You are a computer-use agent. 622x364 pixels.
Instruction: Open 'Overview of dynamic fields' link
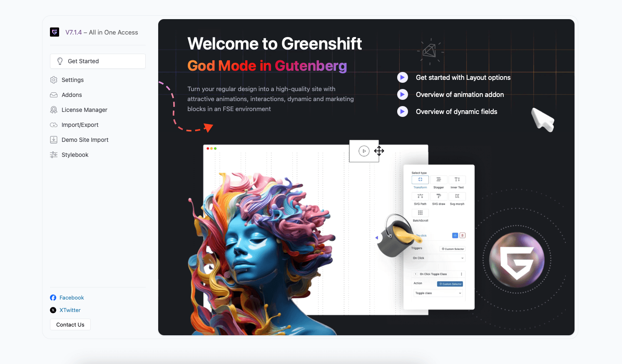(x=456, y=111)
